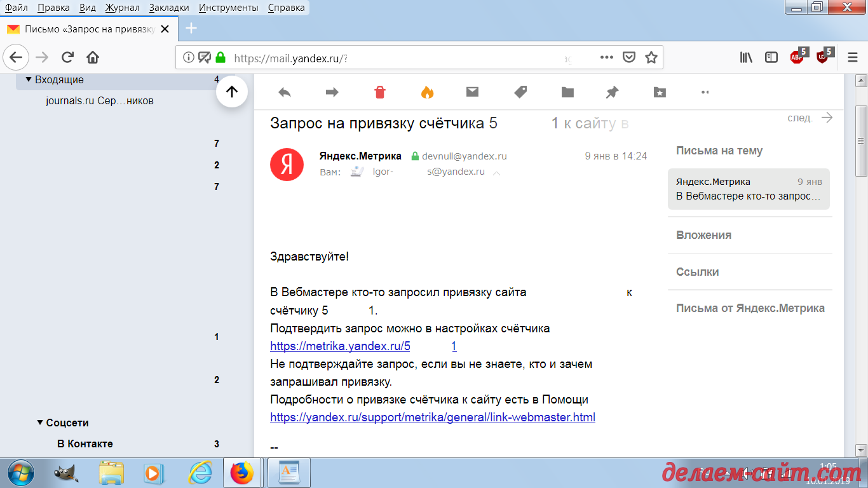868x488 pixels.
Task: Move message using the folder icon
Action: click(567, 92)
